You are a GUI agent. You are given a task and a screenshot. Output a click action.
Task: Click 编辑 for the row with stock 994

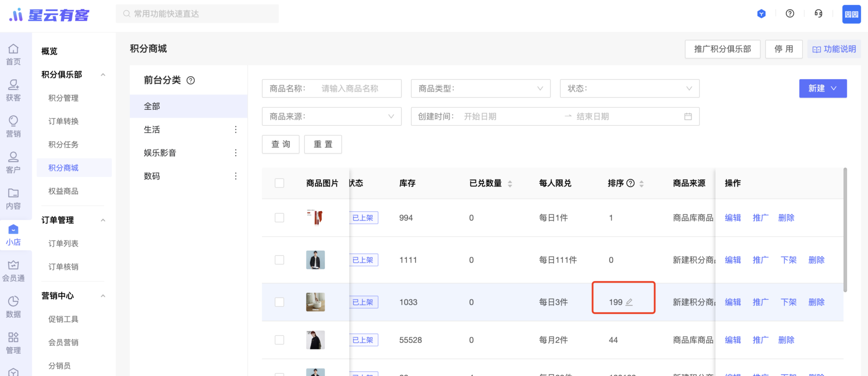tap(733, 218)
